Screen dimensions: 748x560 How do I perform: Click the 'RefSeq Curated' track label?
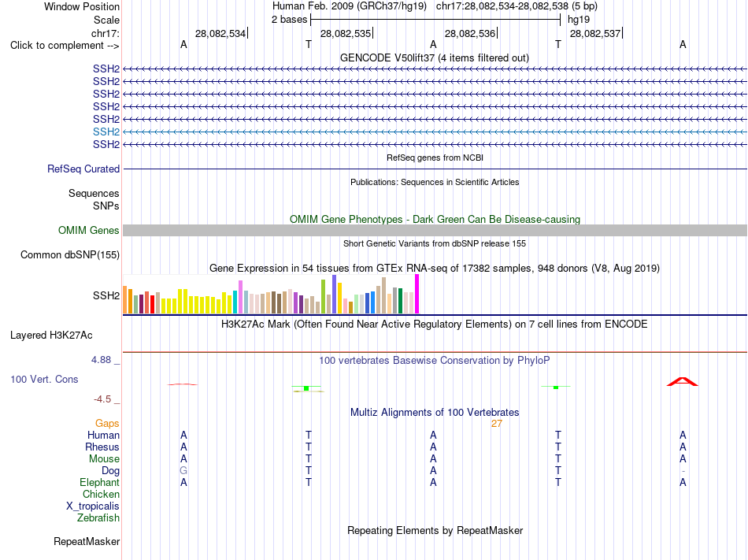pos(83,169)
